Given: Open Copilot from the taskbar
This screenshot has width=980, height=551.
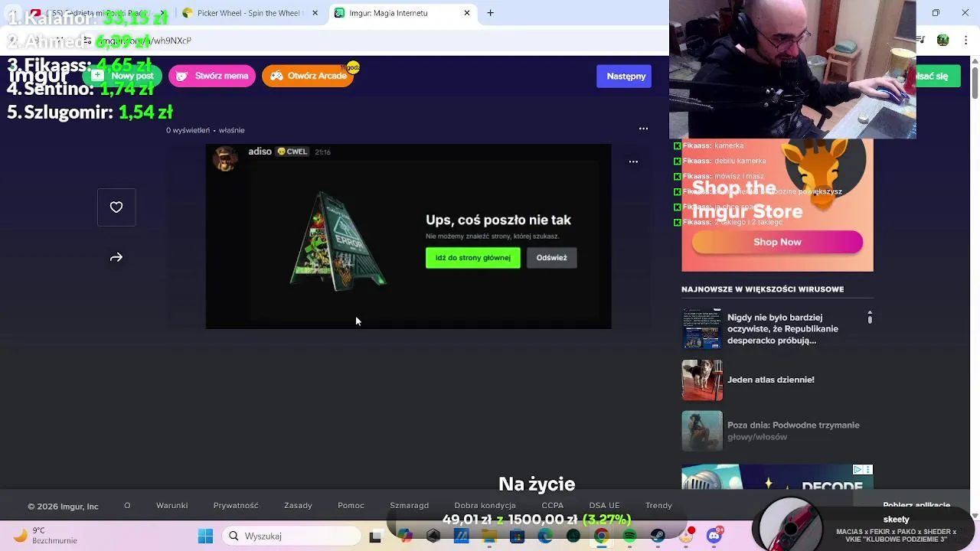Looking at the screenshot, I should 404,536.
